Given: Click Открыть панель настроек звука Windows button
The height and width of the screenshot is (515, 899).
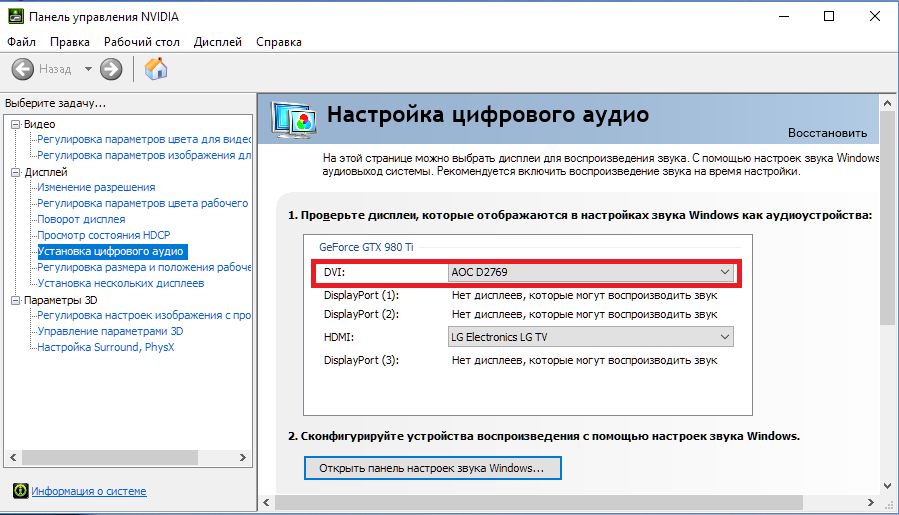Looking at the screenshot, I should (432, 468).
